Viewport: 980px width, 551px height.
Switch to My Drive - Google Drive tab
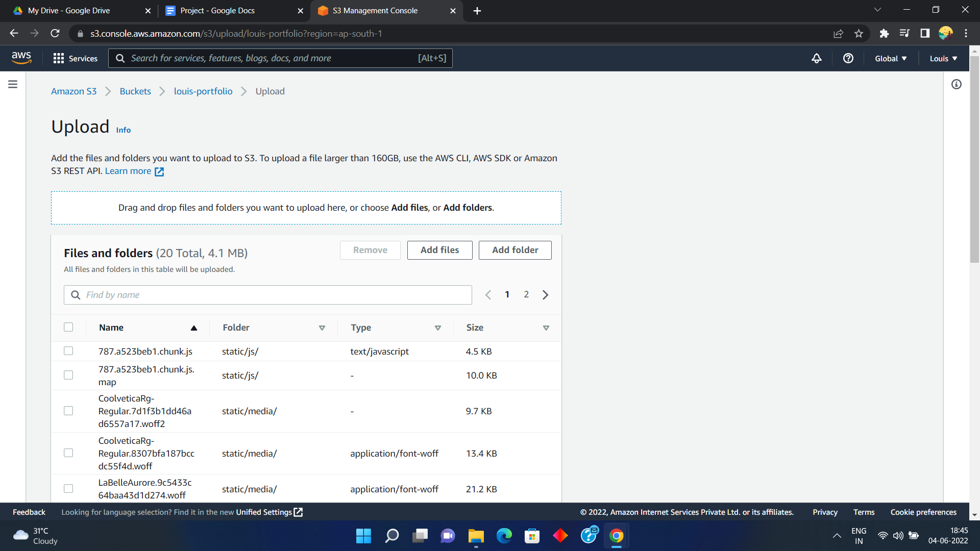[x=69, y=11]
